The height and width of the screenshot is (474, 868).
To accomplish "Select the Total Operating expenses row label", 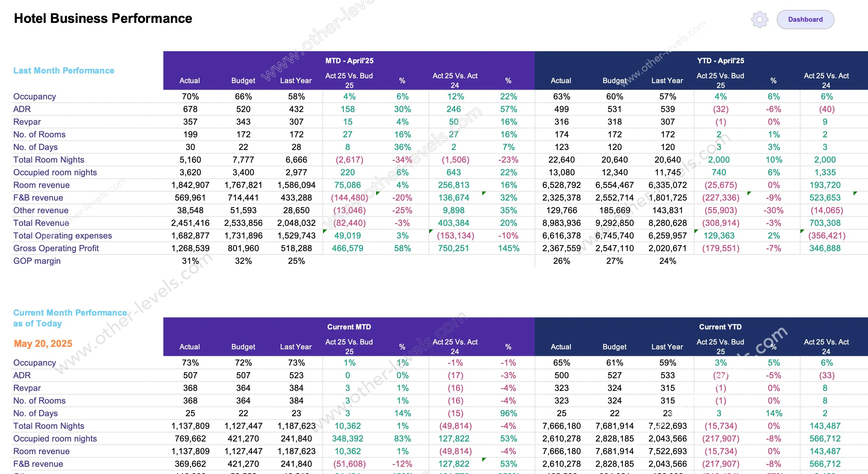I will [x=63, y=236].
